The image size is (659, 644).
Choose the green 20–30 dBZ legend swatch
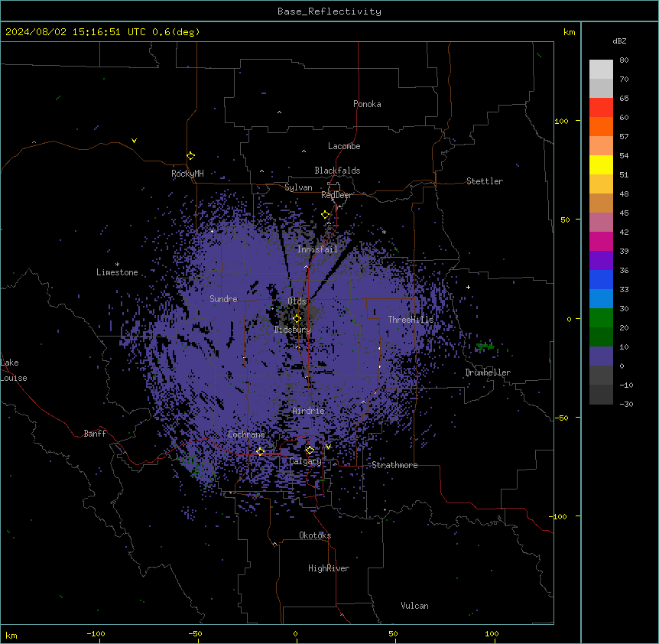point(601,318)
